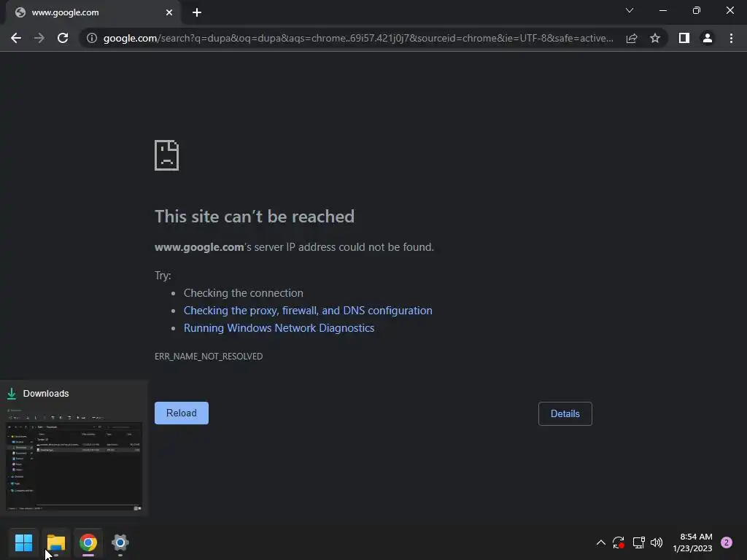Close the www.google.com tab

(169, 12)
